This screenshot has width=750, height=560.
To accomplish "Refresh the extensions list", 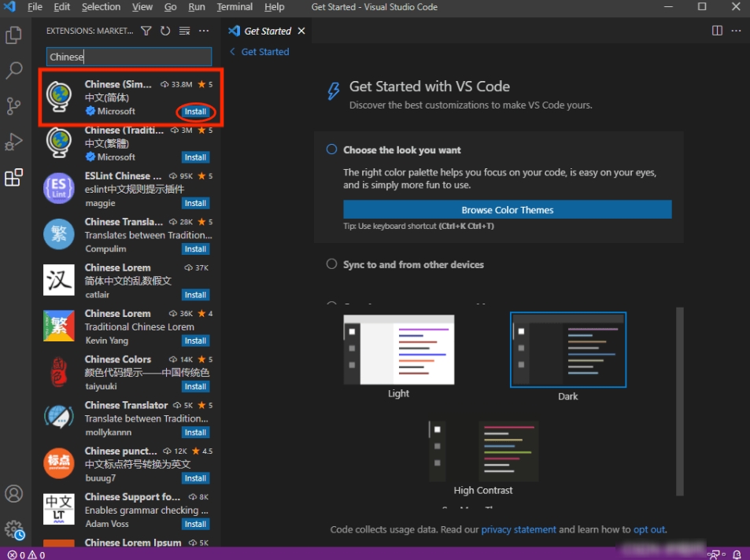I will click(x=165, y=31).
